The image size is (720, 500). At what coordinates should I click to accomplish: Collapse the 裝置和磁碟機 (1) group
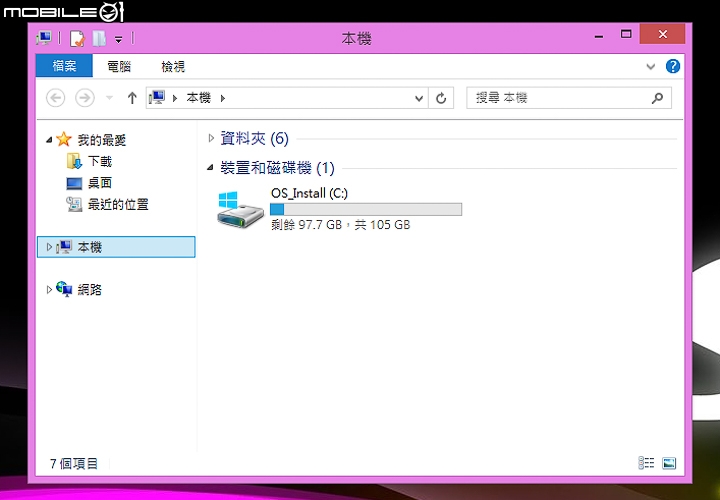(x=210, y=168)
